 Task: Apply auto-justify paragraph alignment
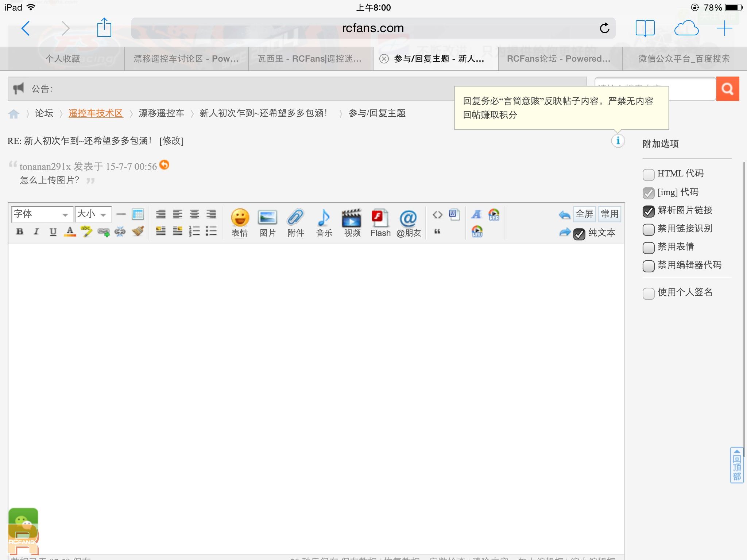(x=161, y=214)
